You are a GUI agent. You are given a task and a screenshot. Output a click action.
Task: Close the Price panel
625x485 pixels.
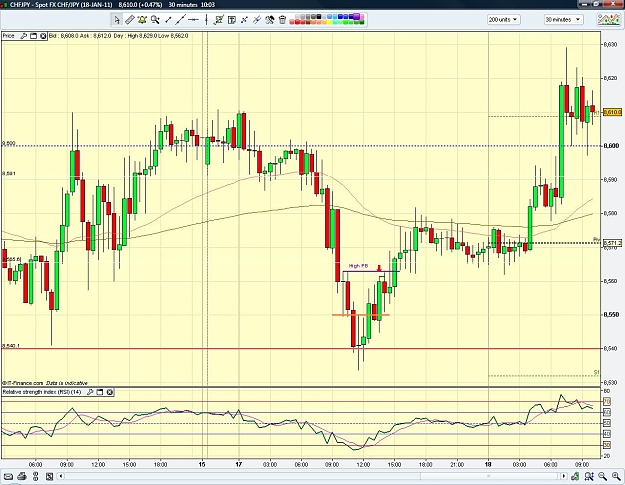click(43, 36)
